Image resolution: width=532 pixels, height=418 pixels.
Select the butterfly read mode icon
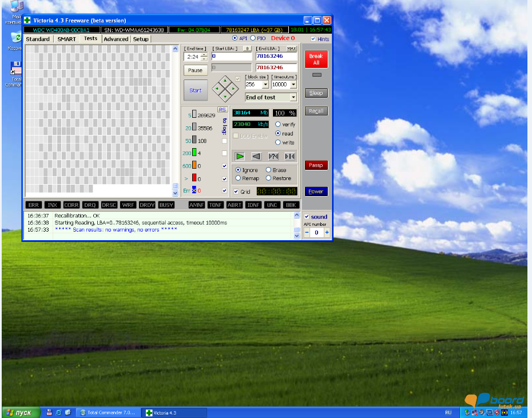(289, 156)
